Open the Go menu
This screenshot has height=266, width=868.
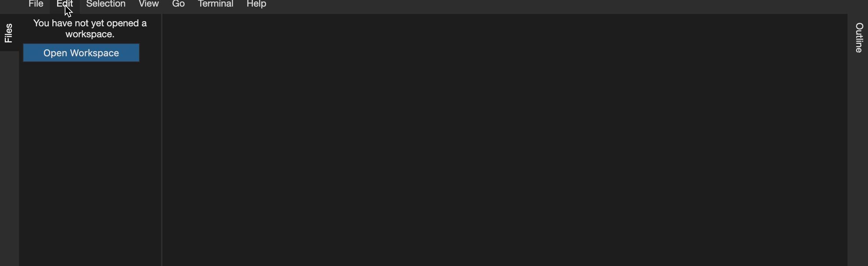click(178, 4)
